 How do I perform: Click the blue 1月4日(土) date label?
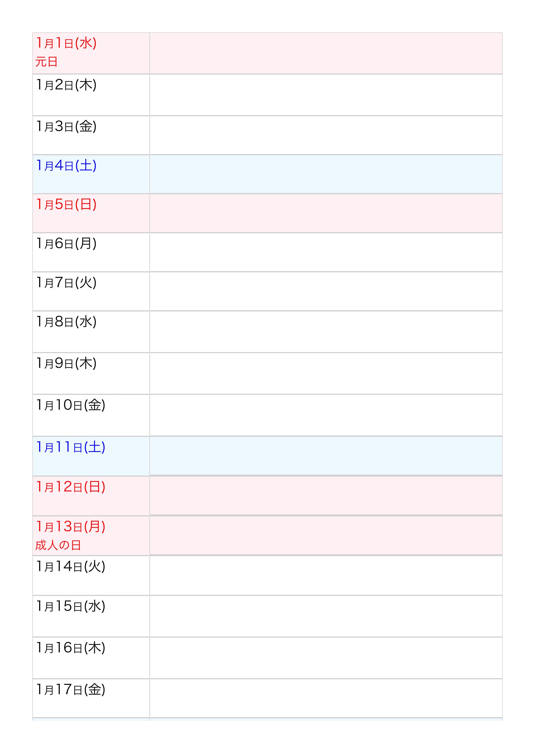point(66,166)
